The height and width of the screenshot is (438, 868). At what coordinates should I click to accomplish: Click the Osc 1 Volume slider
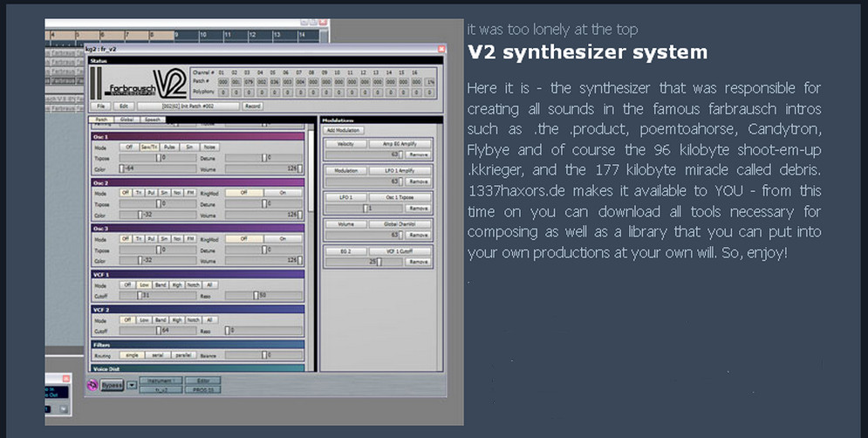point(264,168)
